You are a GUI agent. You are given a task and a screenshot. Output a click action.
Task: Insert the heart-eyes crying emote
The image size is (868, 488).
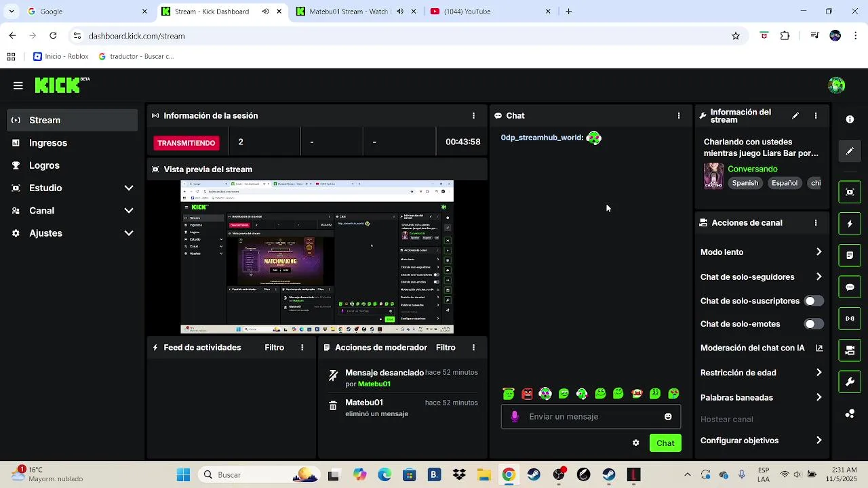(673, 394)
